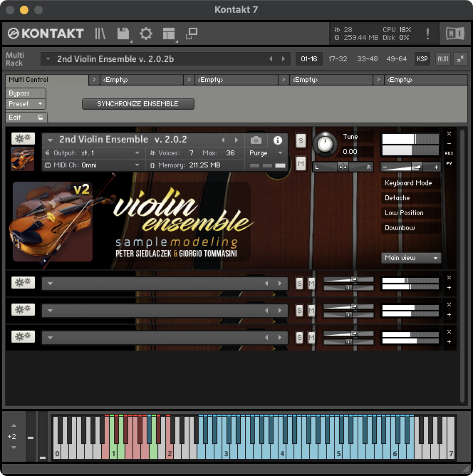Toggle rack header minimize icon

460,59
